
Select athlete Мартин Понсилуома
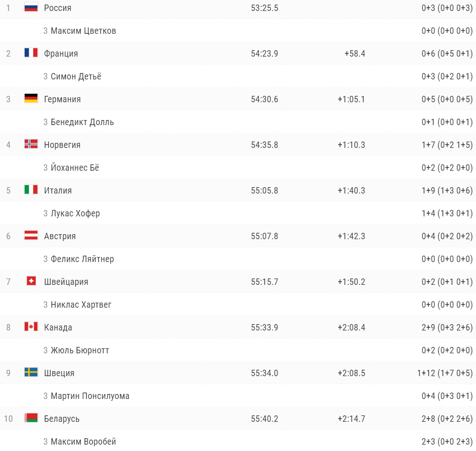coord(90,396)
